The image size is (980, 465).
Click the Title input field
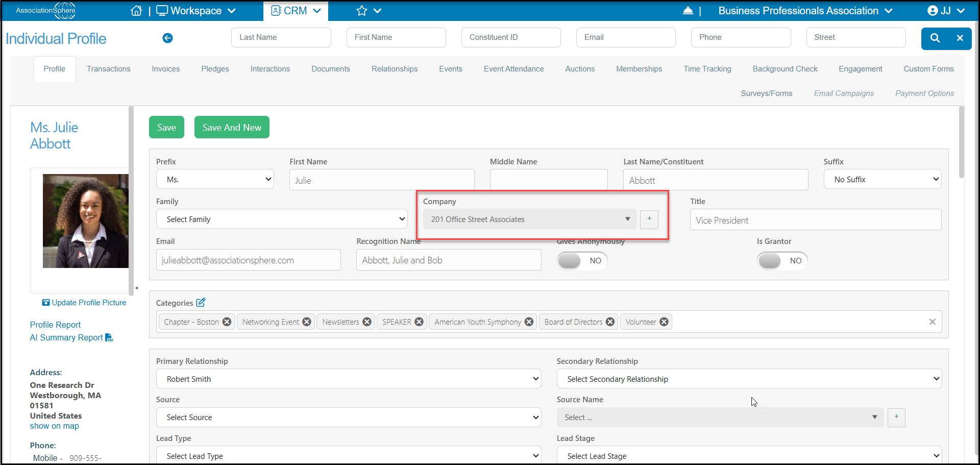[x=816, y=220]
